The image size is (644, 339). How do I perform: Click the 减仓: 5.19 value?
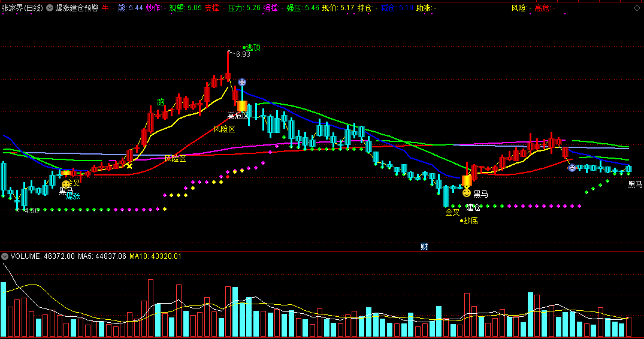click(x=397, y=8)
